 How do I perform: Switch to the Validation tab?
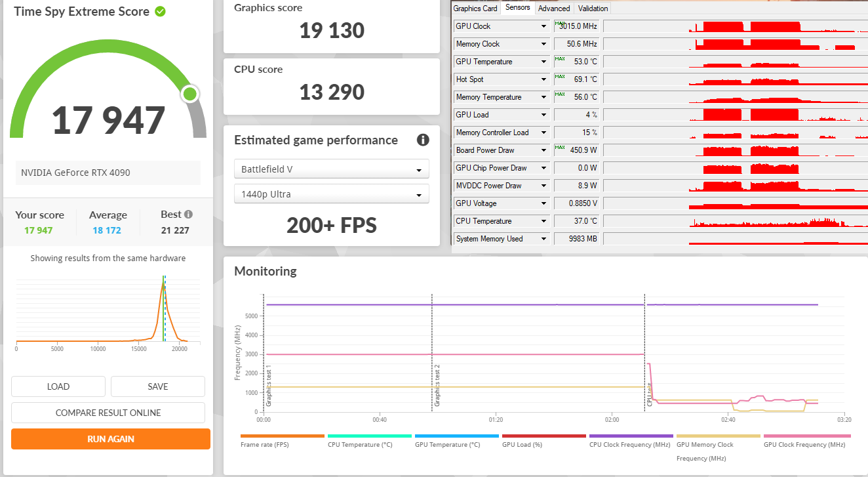coord(593,9)
